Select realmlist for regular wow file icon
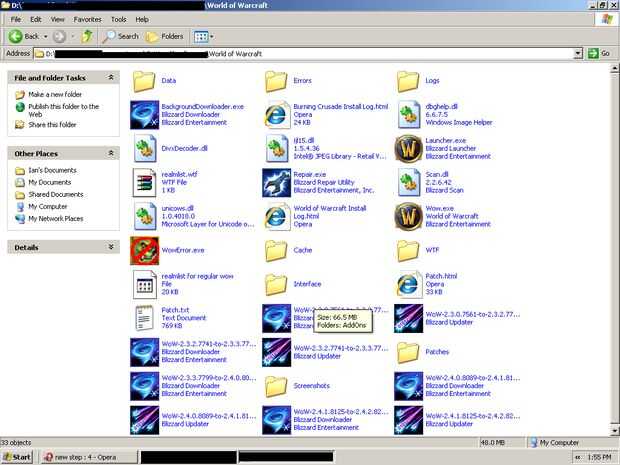Image resolution: width=620 pixels, height=465 pixels. point(144,284)
